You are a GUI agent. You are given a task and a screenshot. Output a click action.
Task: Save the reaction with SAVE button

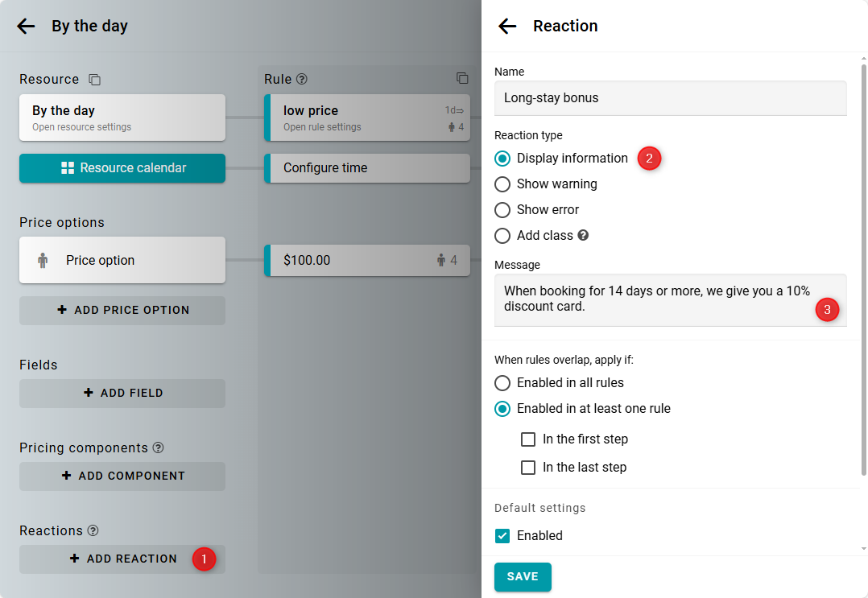pyautogui.click(x=523, y=577)
